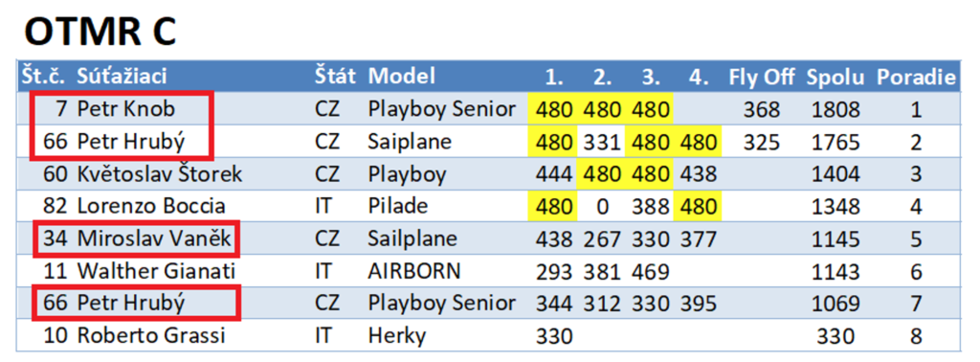The image size is (980, 362).
Task: Click the Fly Off column header
Action: tap(761, 77)
